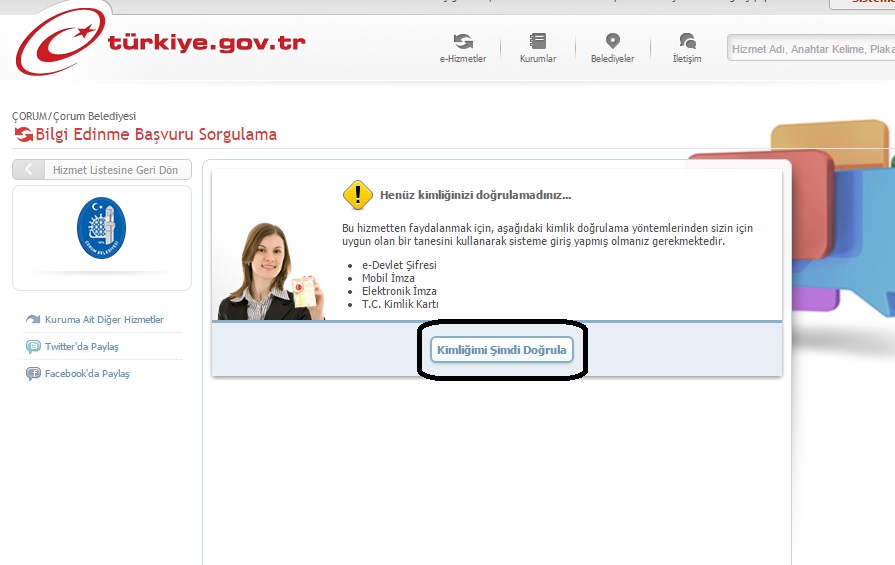Click the yellow warning exclamation icon
Image resolution: width=895 pixels, height=565 pixels.
(x=357, y=194)
